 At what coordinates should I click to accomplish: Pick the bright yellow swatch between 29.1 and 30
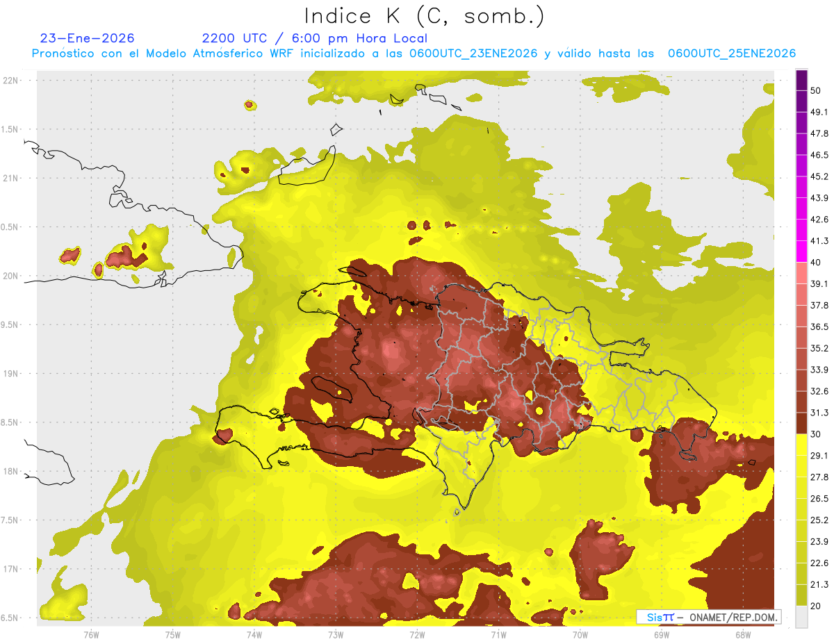coord(801,445)
